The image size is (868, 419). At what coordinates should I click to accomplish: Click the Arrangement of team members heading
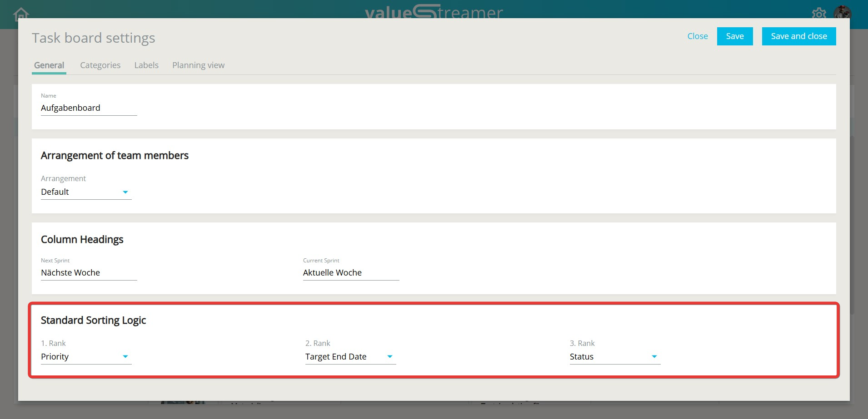click(x=115, y=156)
